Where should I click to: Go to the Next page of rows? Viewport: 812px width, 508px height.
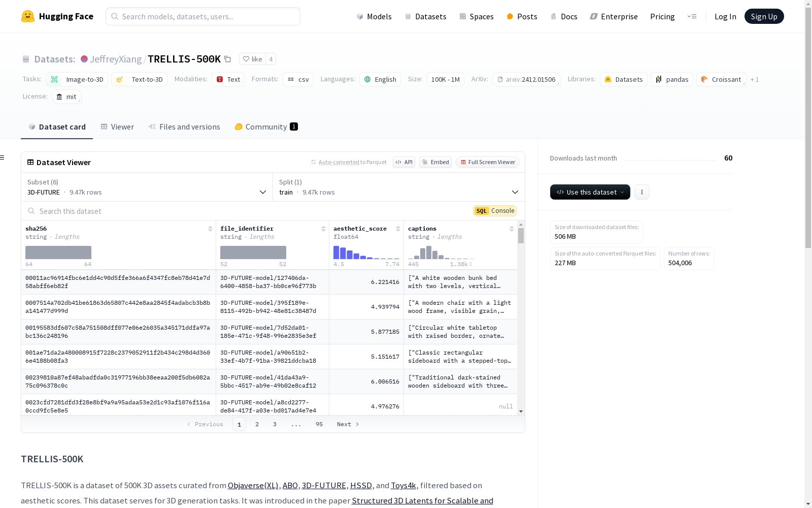point(348,424)
